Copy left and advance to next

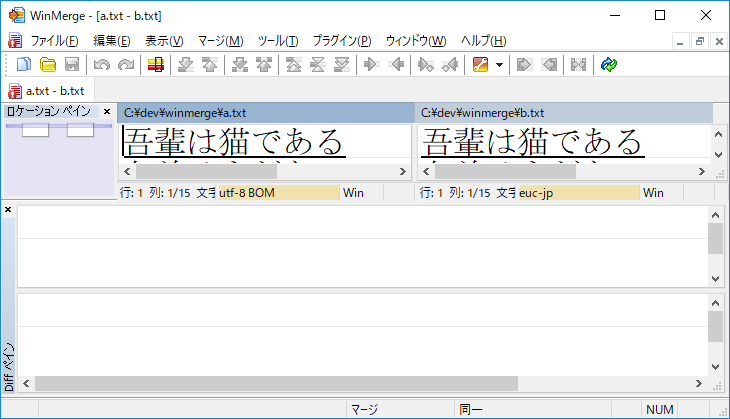click(x=450, y=64)
